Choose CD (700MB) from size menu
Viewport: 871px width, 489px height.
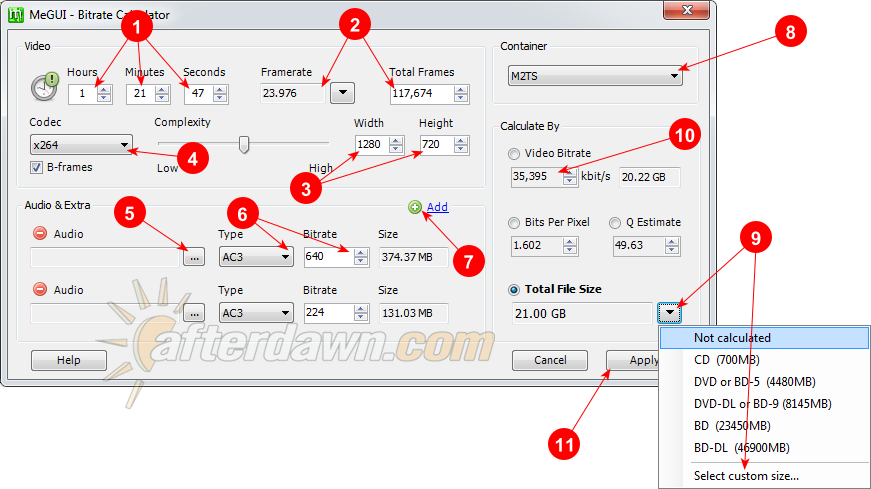click(764, 360)
